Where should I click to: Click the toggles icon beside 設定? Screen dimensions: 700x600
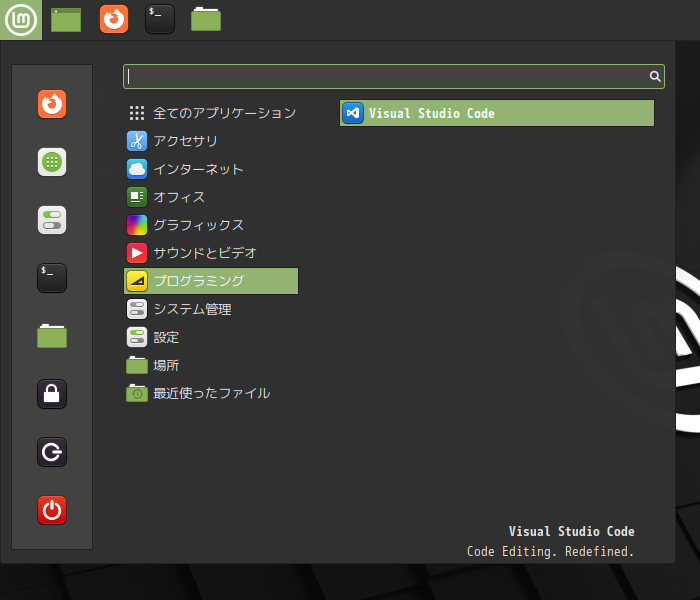[137, 337]
